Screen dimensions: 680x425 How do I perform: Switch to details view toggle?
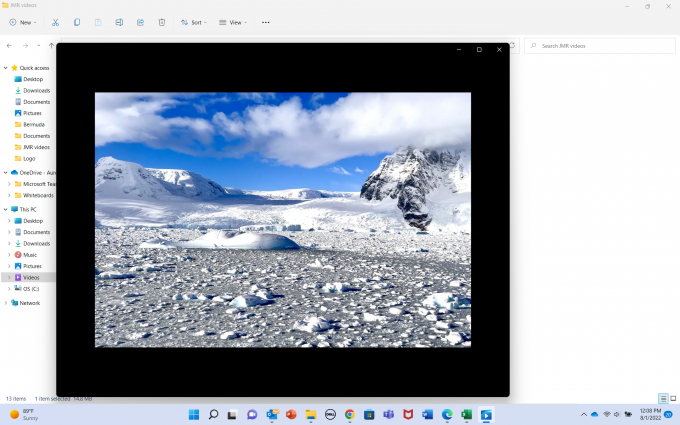click(x=662, y=398)
